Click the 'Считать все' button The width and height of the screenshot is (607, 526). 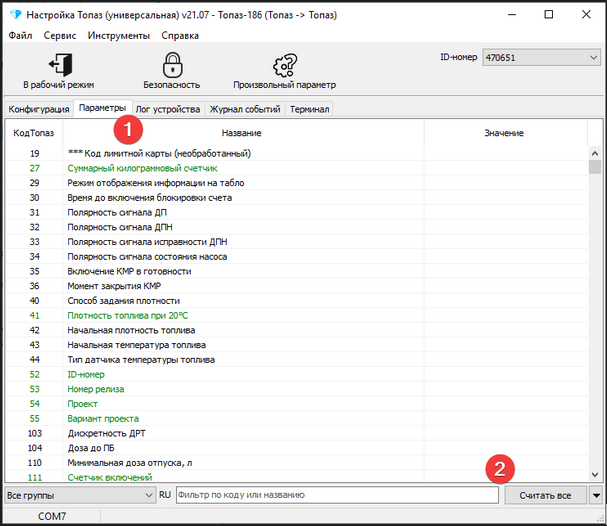pos(545,495)
